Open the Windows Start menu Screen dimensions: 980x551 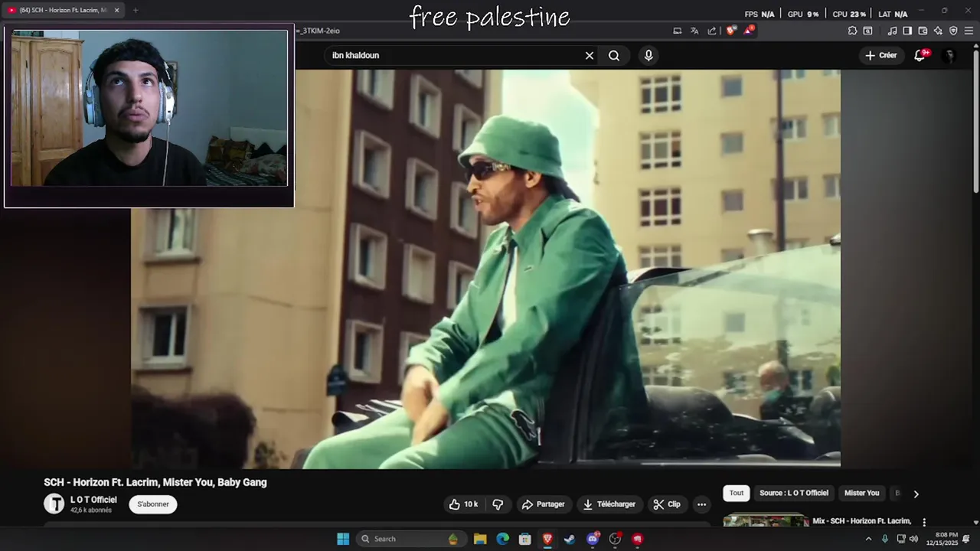tap(343, 539)
